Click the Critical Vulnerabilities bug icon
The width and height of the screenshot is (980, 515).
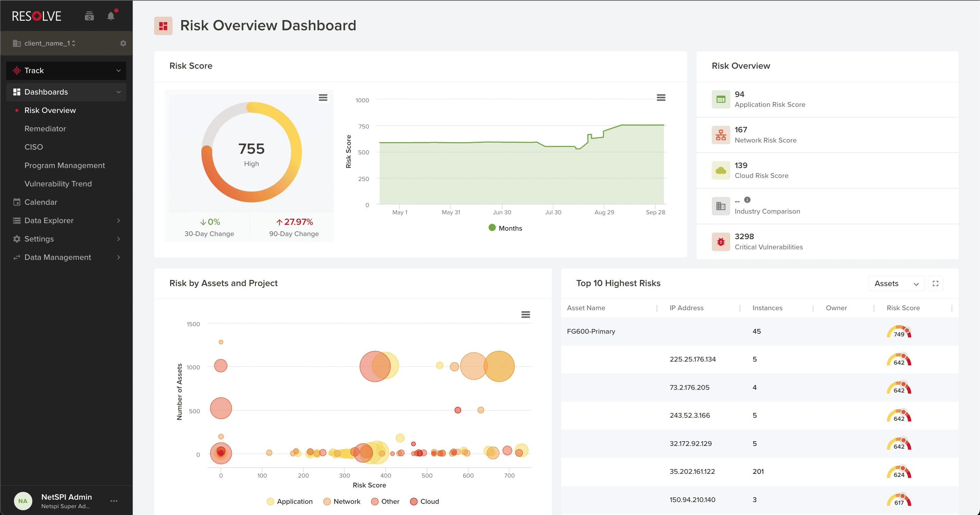click(721, 242)
